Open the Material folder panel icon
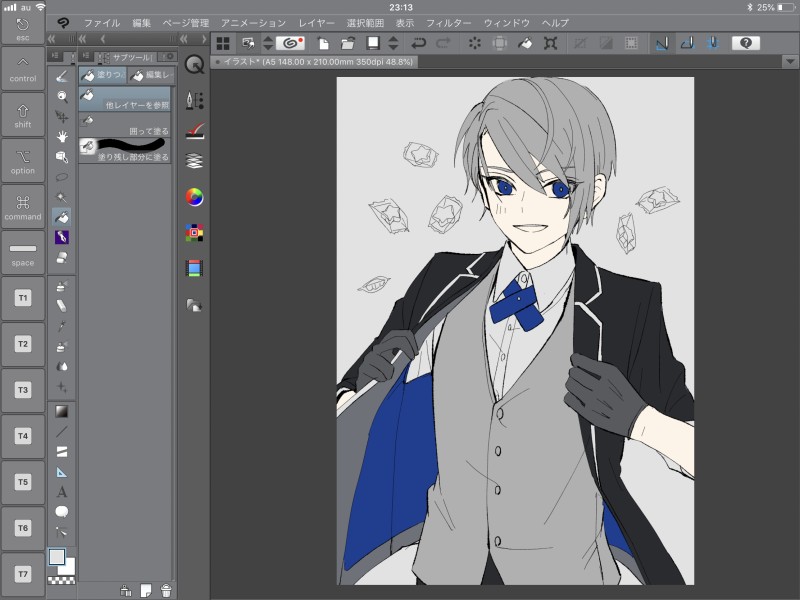The image size is (800, 600). pyautogui.click(x=194, y=306)
